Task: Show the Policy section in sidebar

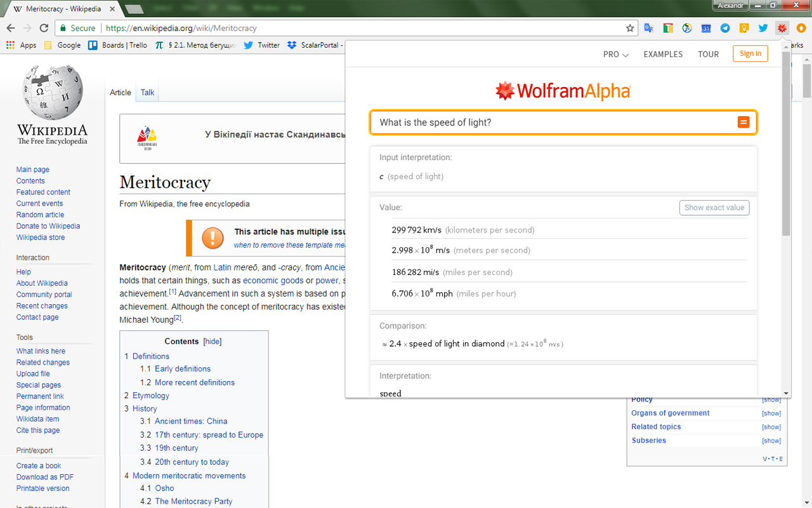Action: 771,400
